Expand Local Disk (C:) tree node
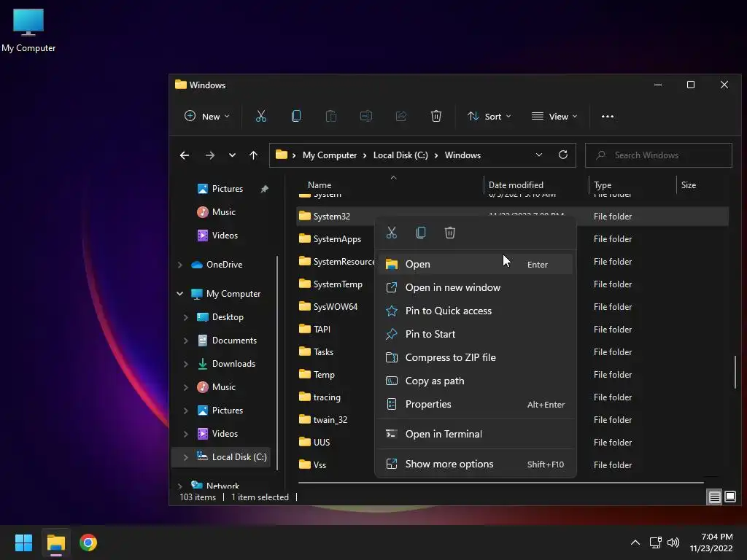The image size is (747, 560). (186, 457)
